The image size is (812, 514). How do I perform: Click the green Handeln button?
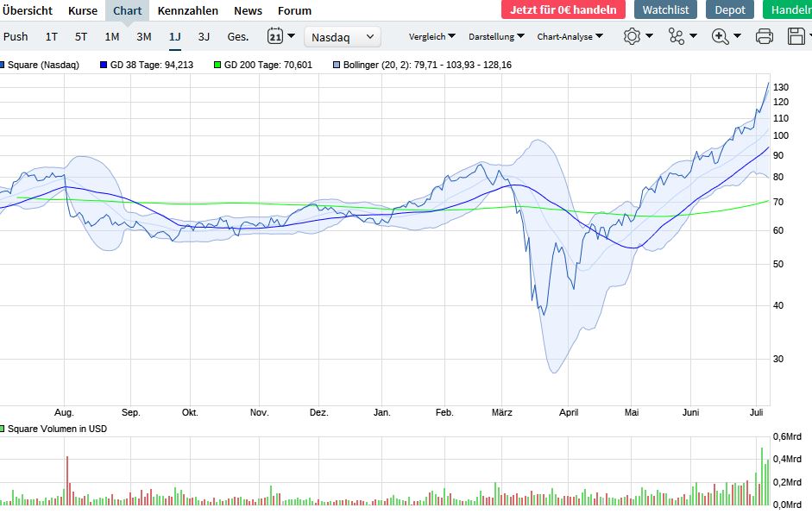(x=787, y=9)
